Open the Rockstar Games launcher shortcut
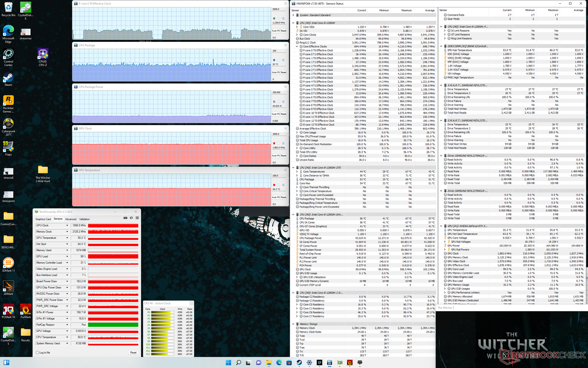Image resolution: width=588 pixels, height=368 pixels. click(x=8, y=104)
